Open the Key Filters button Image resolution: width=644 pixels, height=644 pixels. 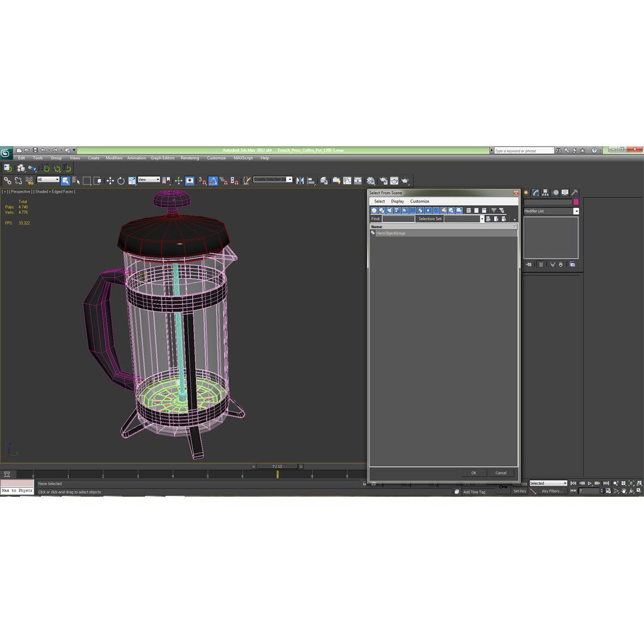552,491
